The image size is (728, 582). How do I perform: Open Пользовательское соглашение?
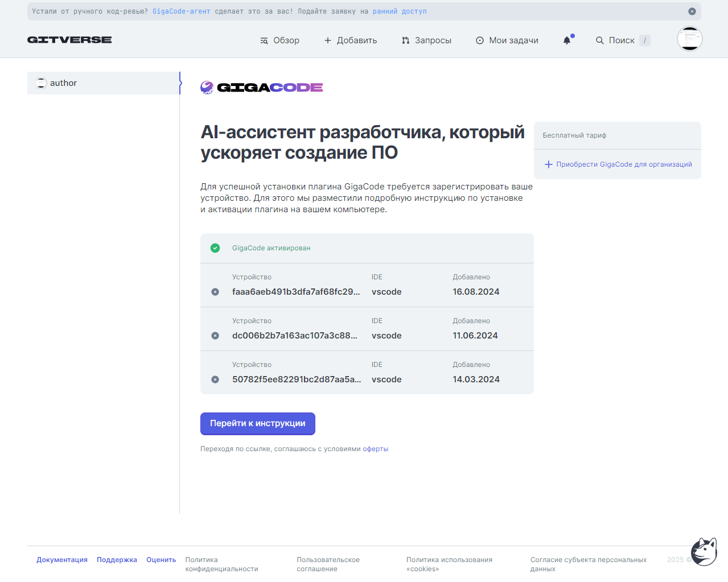[328, 564]
